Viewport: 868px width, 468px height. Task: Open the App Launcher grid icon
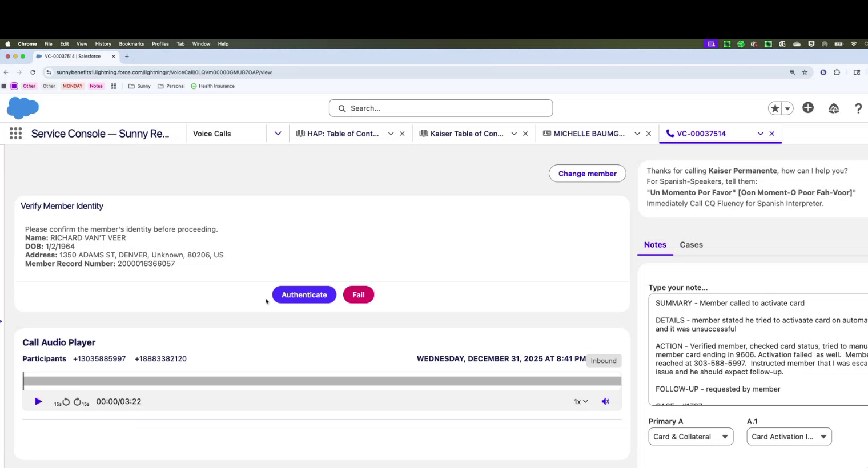pyautogui.click(x=15, y=134)
